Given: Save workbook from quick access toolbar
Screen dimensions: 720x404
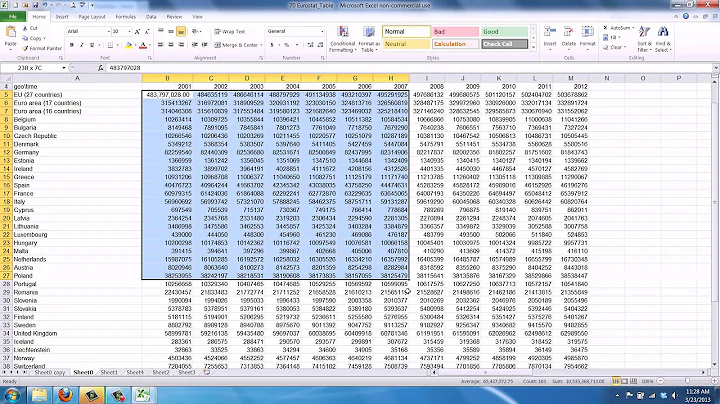Looking at the screenshot, I should pos(35,5).
